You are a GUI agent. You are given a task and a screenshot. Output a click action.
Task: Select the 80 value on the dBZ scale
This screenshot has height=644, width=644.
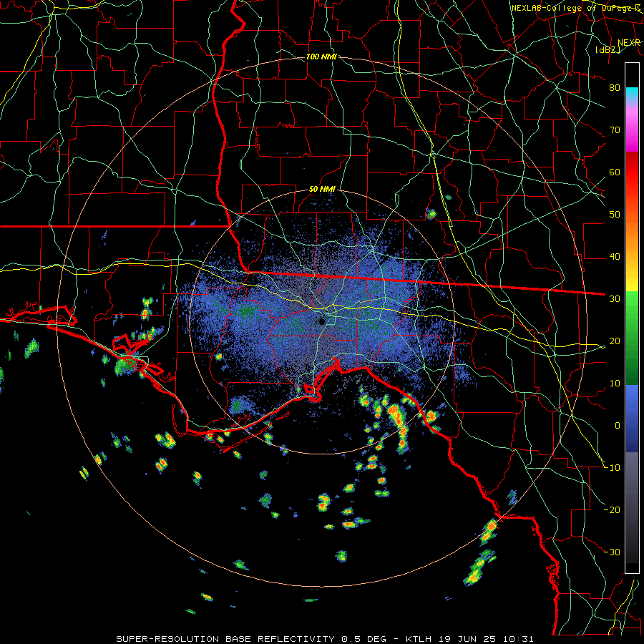point(615,88)
